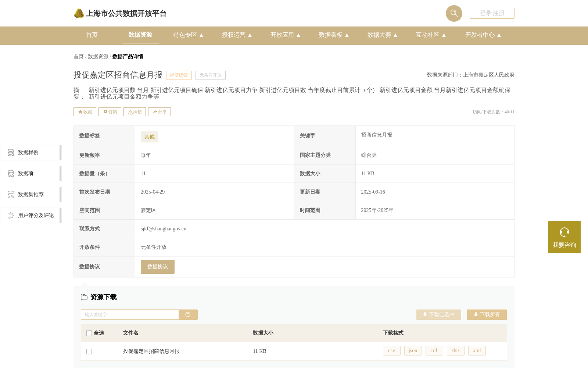Click the 每年 update frequency value
The image size is (588, 368).
[146, 155]
